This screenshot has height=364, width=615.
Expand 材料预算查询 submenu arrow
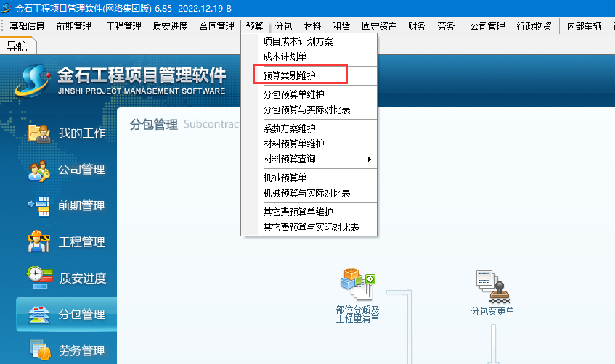tap(369, 159)
